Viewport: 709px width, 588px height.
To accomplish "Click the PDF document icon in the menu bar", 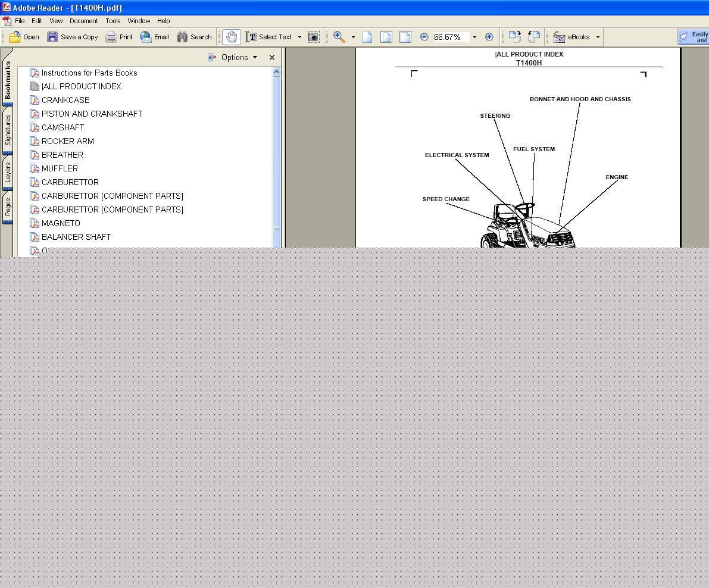I will 7,21.
